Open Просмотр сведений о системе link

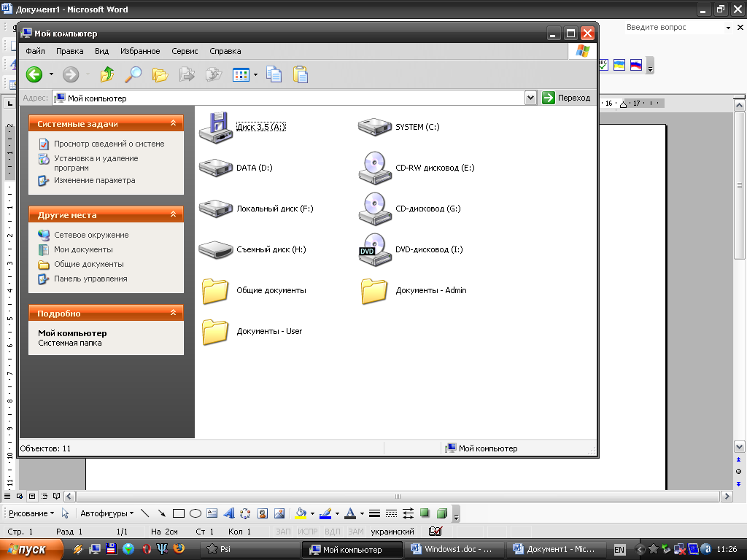[x=109, y=144]
